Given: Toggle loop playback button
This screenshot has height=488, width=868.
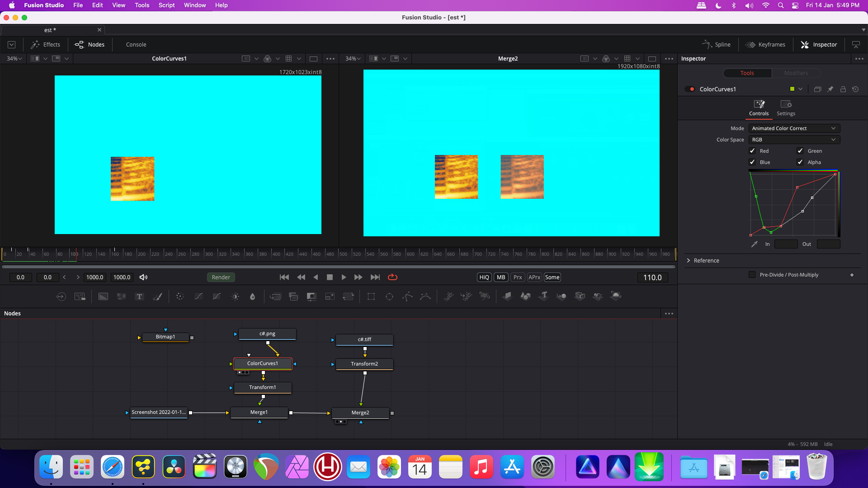Looking at the screenshot, I should pos(392,277).
